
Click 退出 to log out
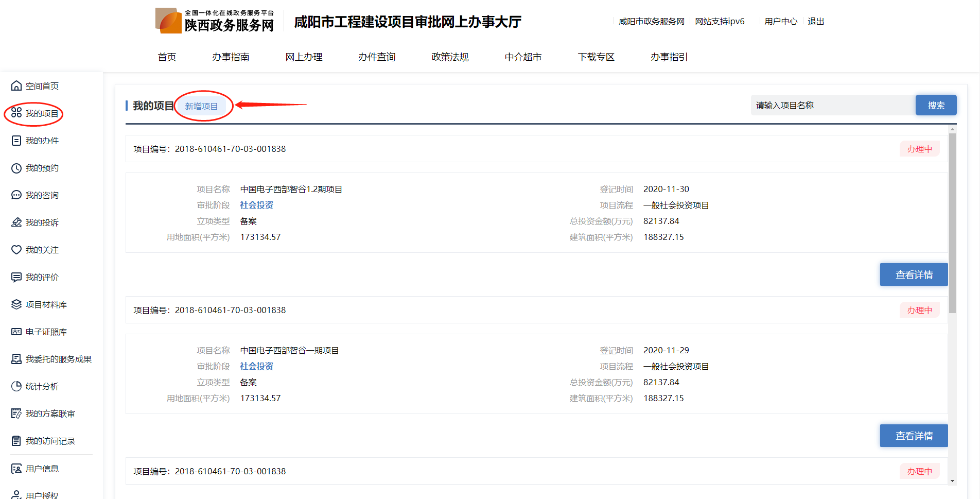[x=816, y=22]
